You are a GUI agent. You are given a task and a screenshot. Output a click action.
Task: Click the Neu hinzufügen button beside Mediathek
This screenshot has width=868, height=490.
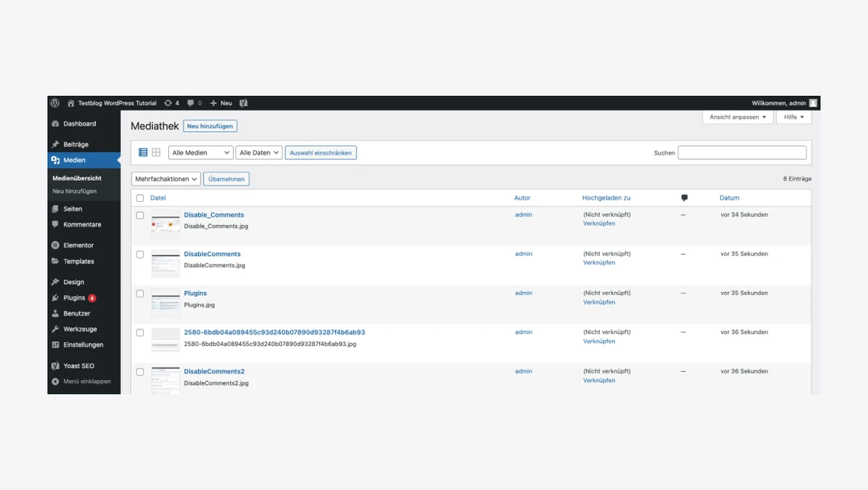[210, 126]
